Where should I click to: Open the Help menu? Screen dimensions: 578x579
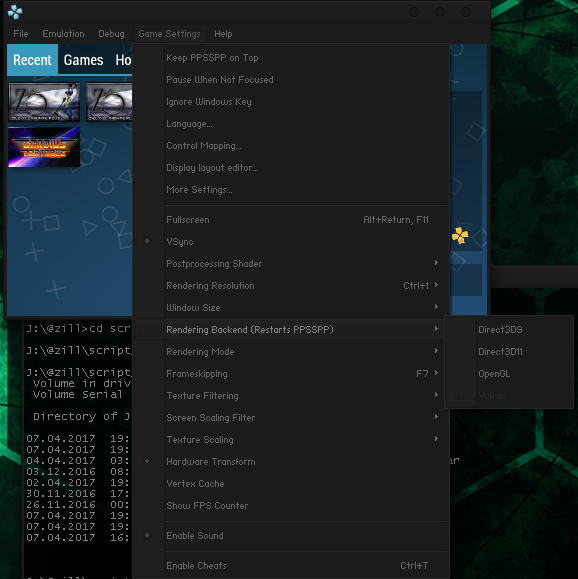(x=223, y=34)
